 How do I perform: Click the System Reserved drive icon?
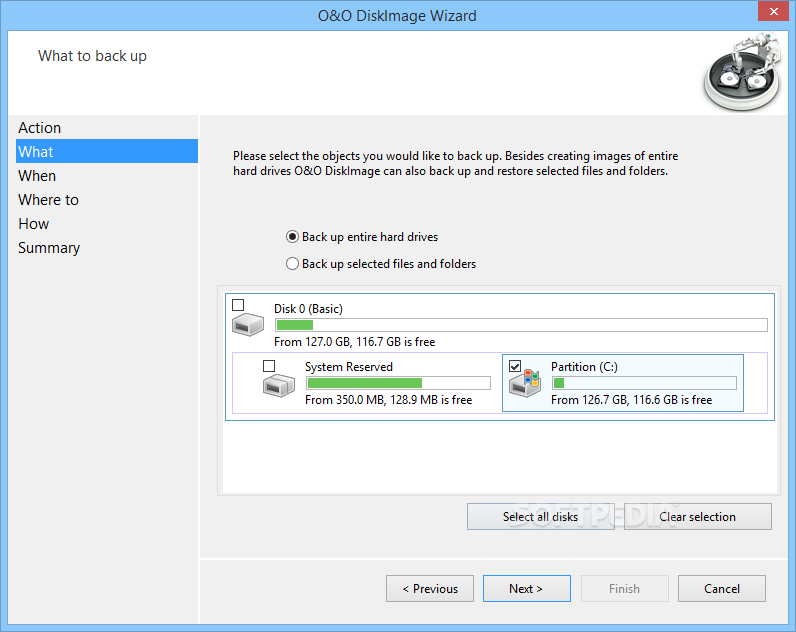pyautogui.click(x=279, y=385)
